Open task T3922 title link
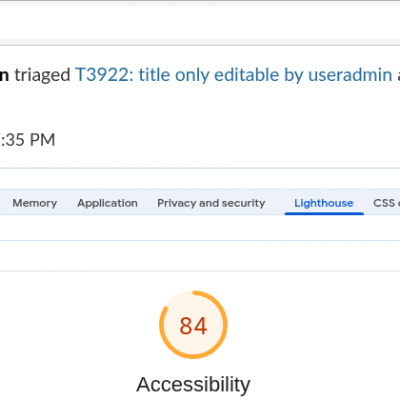 [x=233, y=75]
